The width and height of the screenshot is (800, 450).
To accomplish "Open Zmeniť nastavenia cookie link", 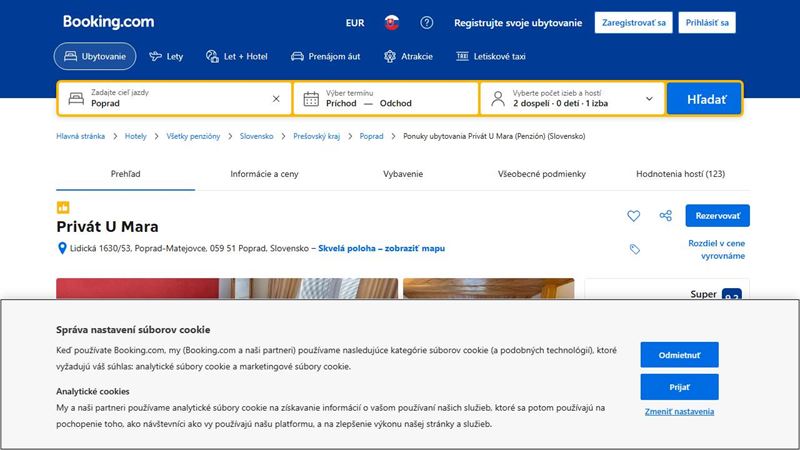I will tap(679, 412).
